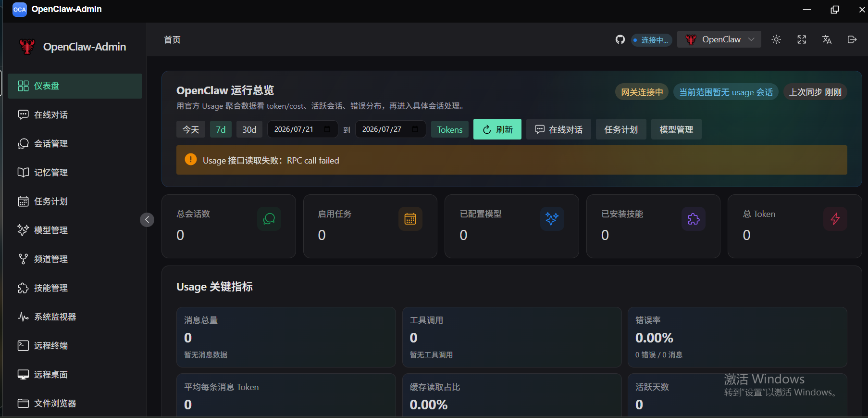
Task: Click the green 刷新 refresh button
Action: [497, 129]
